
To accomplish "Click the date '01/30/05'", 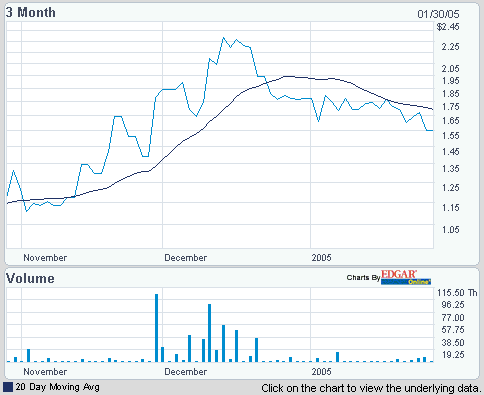I will 438,14.
